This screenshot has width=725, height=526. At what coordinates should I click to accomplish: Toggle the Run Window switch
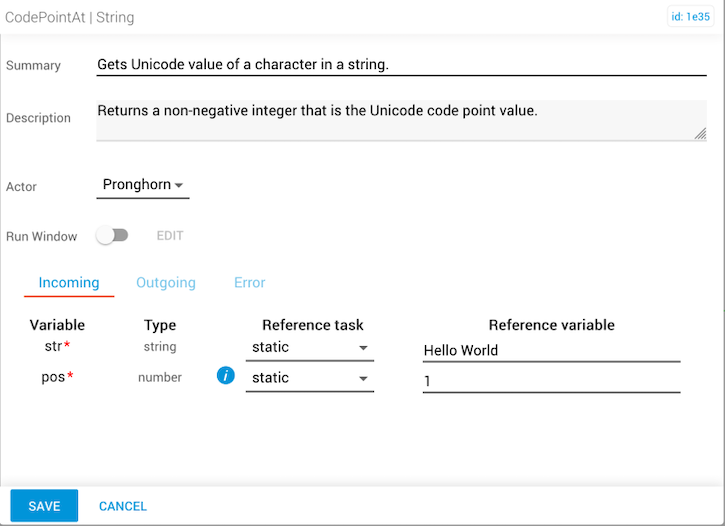pos(112,236)
